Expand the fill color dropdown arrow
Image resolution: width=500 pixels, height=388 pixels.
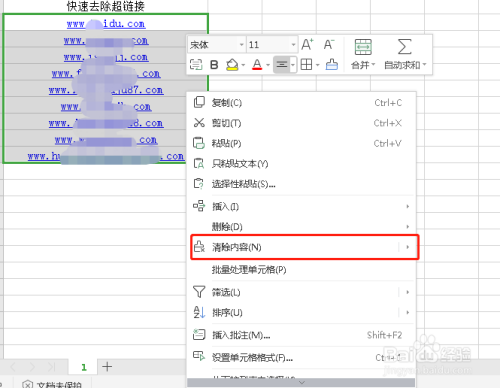click(x=243, y=65)
